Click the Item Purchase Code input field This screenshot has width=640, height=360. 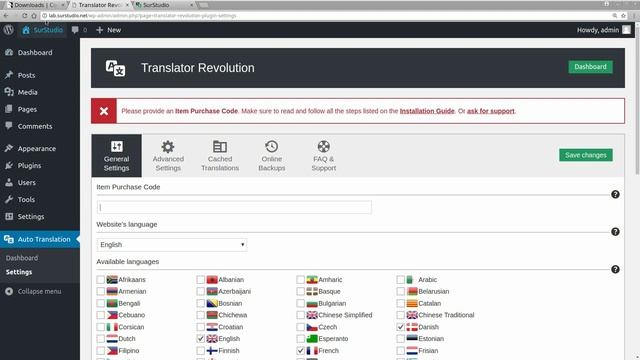(x=234, y=207)
